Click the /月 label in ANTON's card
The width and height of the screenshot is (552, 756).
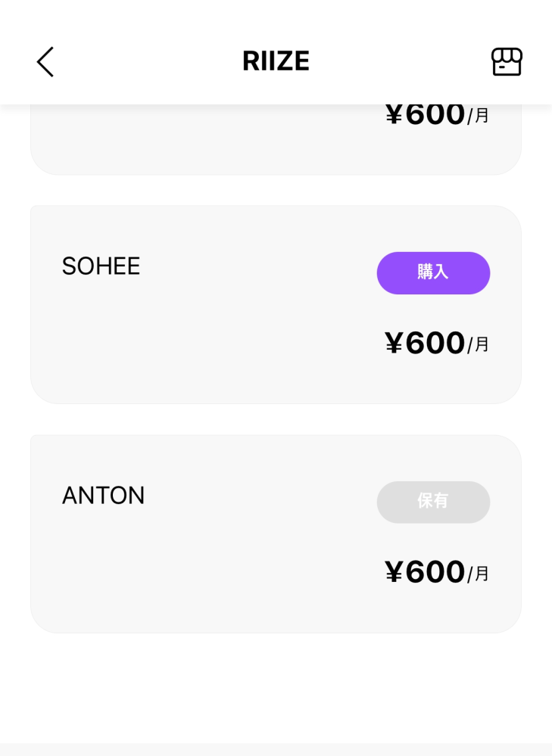[x=479, y=574]
